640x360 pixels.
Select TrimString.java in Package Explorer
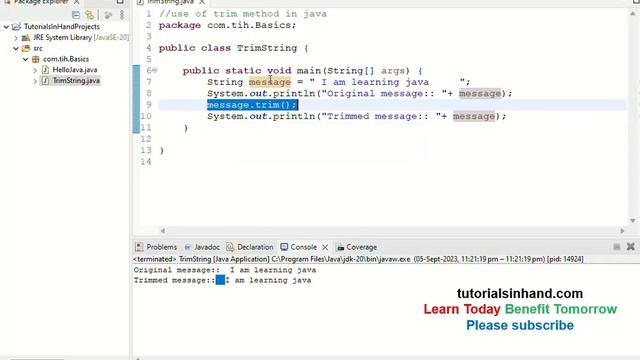coord(76,81)
